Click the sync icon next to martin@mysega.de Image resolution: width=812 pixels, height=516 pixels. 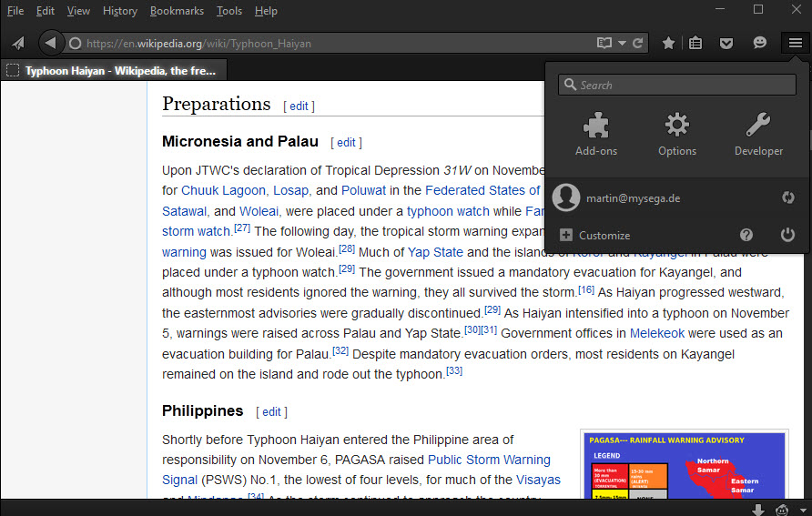(788, 197)
